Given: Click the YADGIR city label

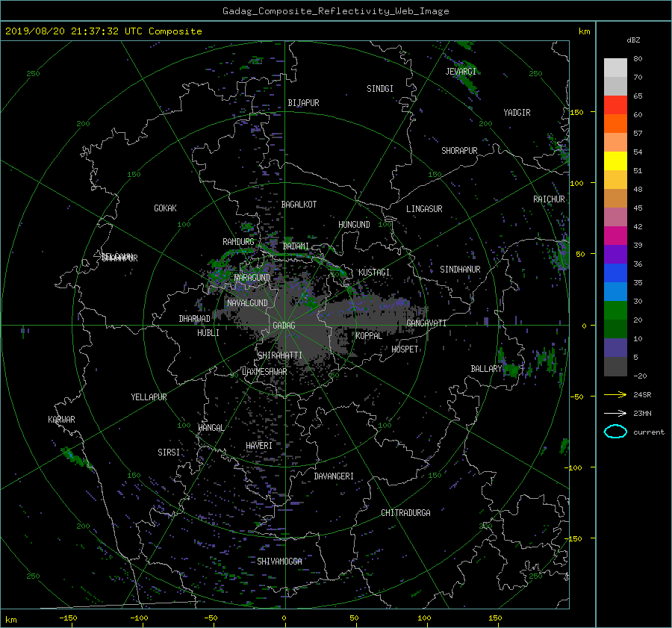Looking at the screenshot, I should click(517, 113).
